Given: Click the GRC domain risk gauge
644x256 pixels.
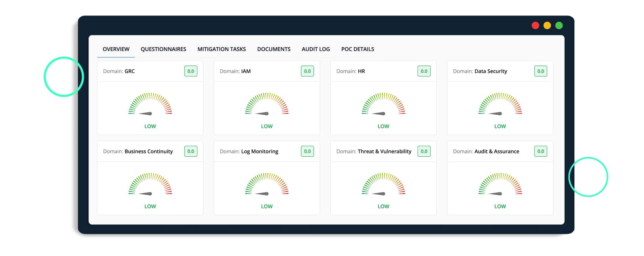Looking at the screenshot, I should (150, 104).
